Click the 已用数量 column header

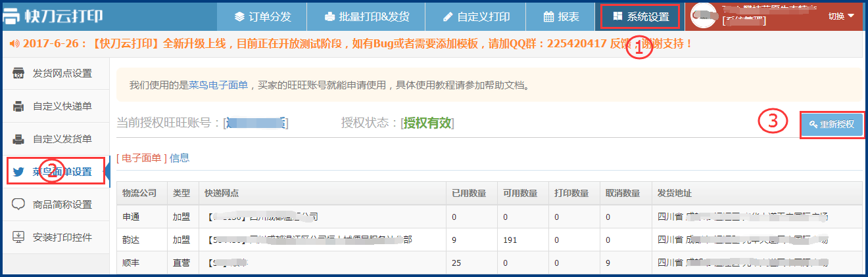click(469, 193)
